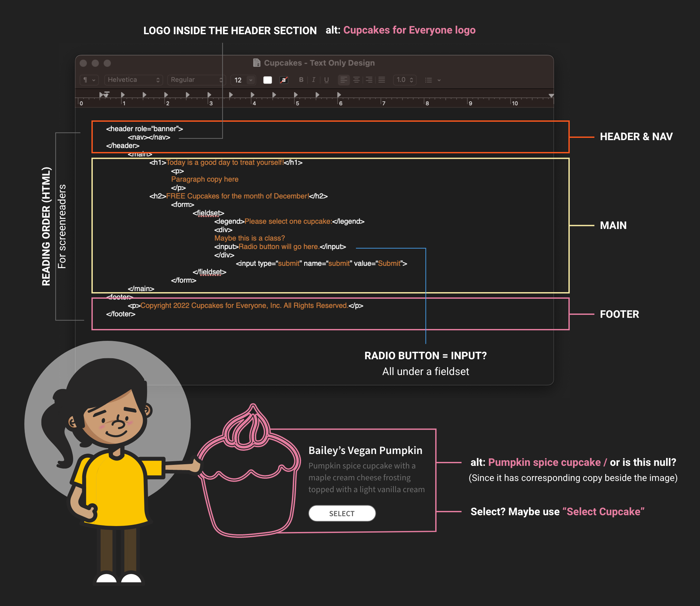Image resolution: width=700 pixels, height=606 pixels.
Task: Click the opening <fieldset> tag
Action: [208, 213]
